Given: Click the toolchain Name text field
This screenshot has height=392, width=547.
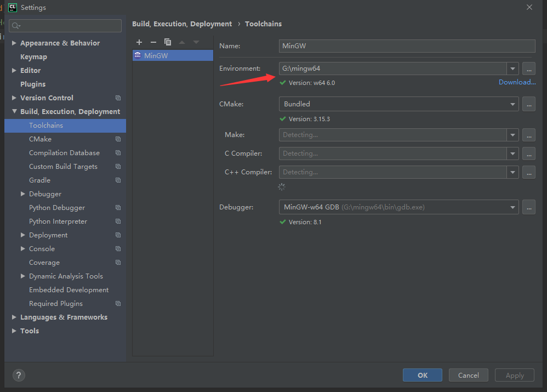Looking at the screenshot, I should point(407,46).
